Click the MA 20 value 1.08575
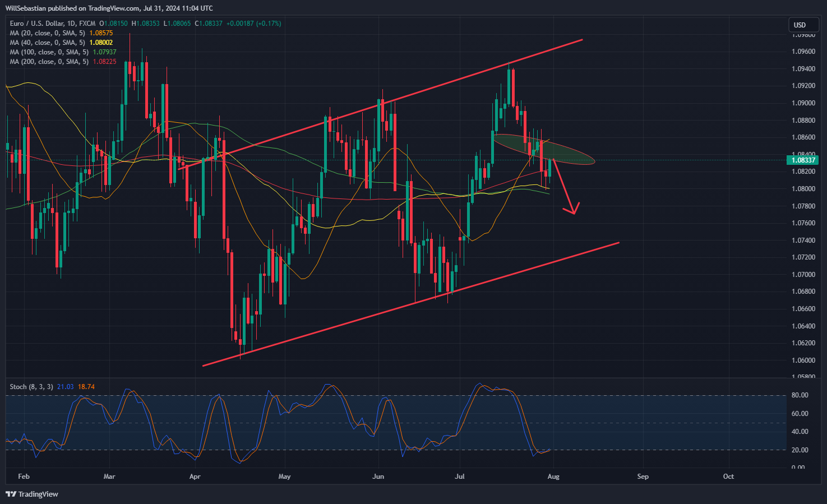This screenshot has width=827, height=504. (101, 33)
